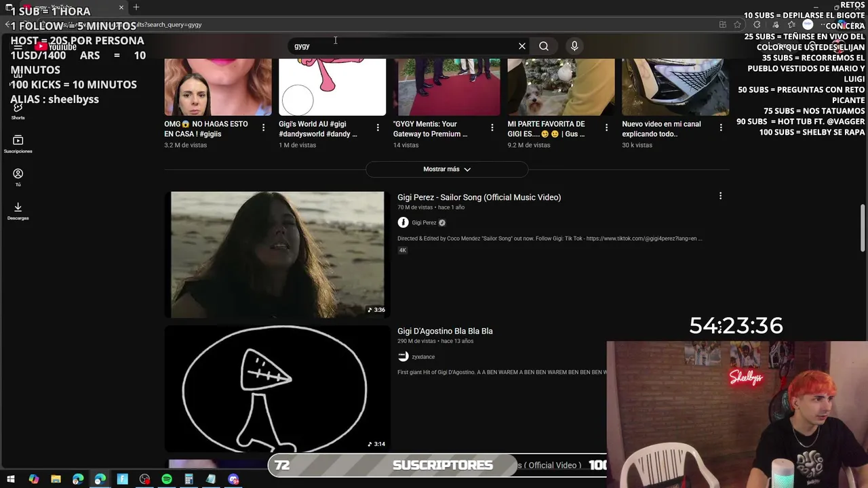This screenshot has width=868, height=488.
Task: Open Copilot from the taskbar
Action: 34,479
